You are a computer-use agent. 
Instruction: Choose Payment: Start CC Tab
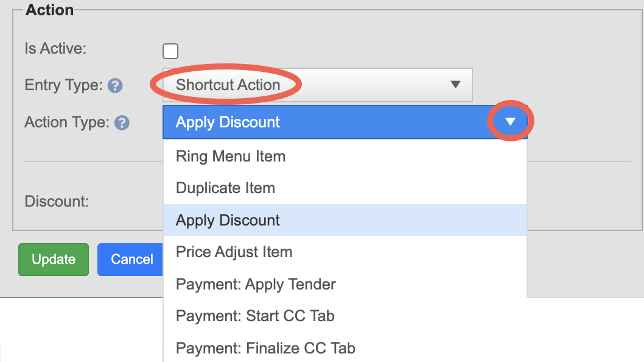click(255, 316)
